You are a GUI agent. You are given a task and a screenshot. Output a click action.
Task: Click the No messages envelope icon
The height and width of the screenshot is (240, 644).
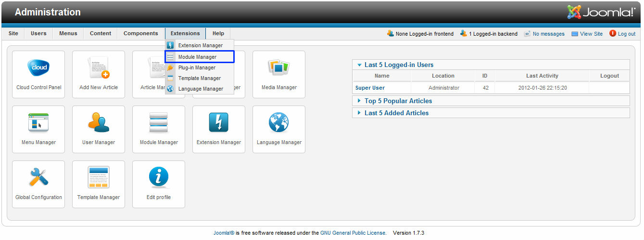pos(527,34)
